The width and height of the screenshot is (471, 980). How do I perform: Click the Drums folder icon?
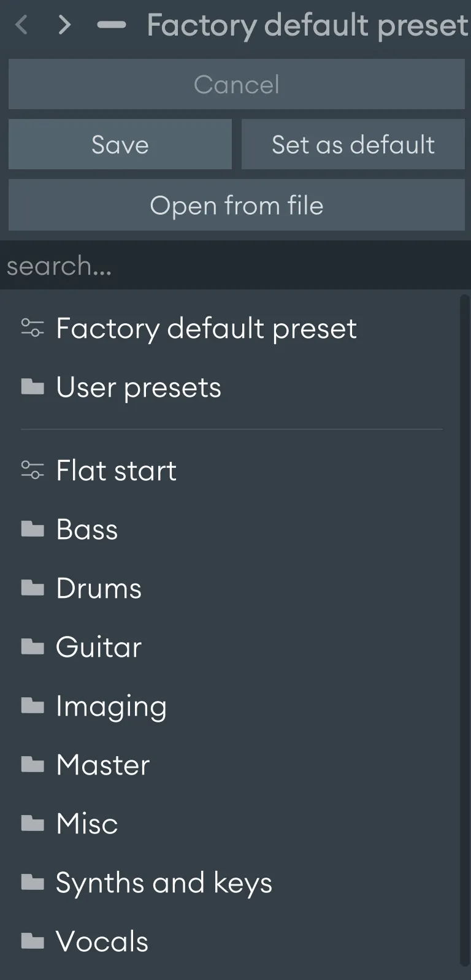[x=33, y=588]
